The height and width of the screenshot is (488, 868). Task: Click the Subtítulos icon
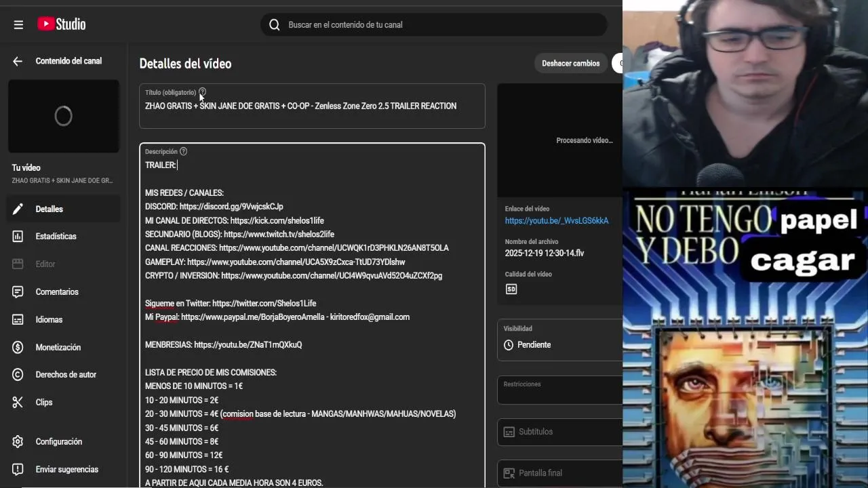click(x=509, y=432)
